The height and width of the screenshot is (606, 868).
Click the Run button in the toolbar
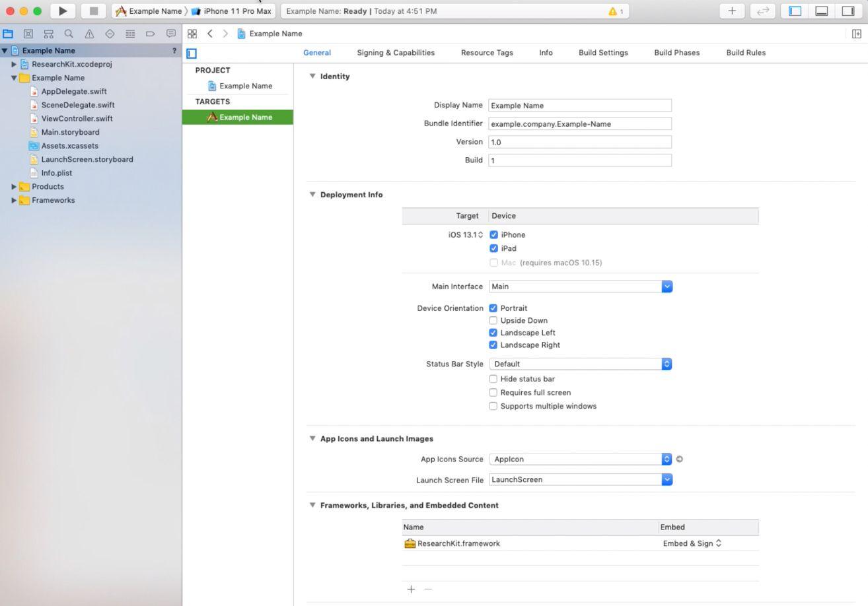click(x=63, y=11)
